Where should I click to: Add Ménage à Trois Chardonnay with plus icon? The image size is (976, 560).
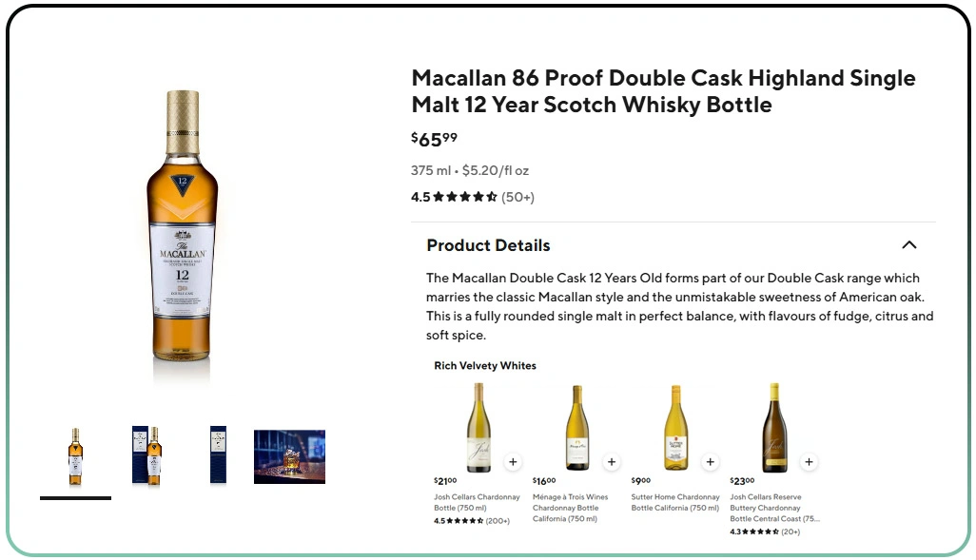pyautogui.click(x=612, y=462)
